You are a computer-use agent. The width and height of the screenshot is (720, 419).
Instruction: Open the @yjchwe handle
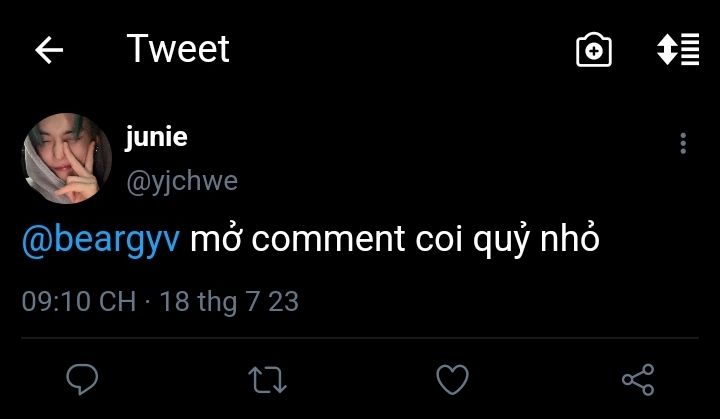click(182, 181)
